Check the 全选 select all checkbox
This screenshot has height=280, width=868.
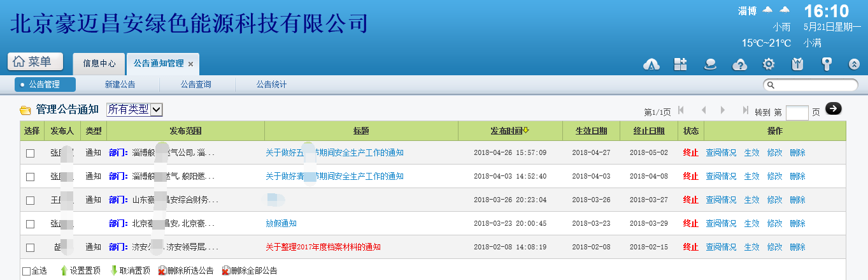tap(26, 271)
